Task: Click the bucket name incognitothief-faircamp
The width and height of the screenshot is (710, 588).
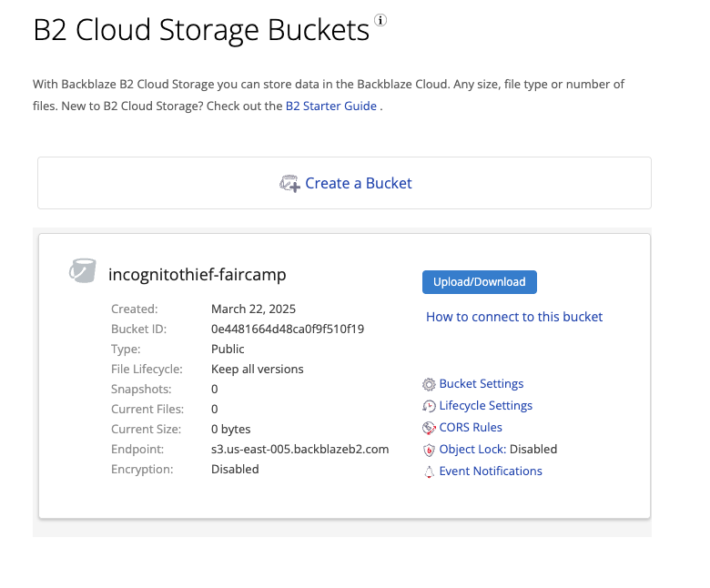Action: pyautogui.click(x=197, y=275)
